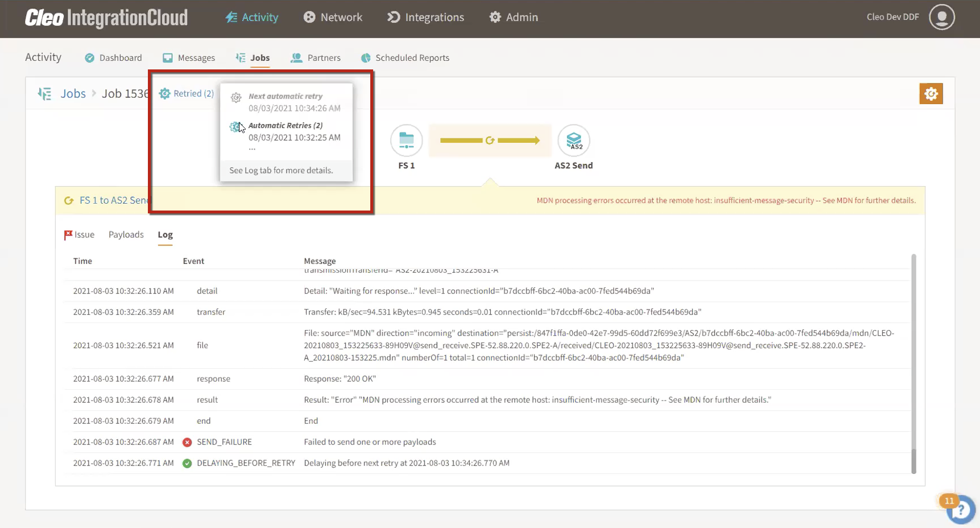Viewport: 980px width, 528px height.
Task: Switch to the Messages tab
Action: pos(189,57)
